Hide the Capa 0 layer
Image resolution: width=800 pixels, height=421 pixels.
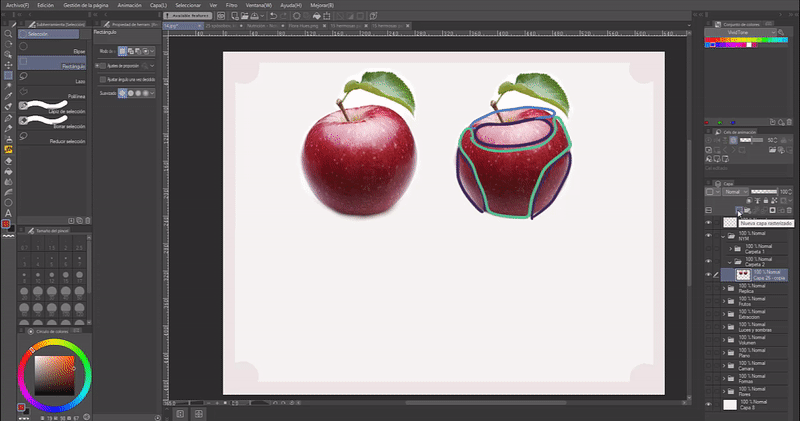708,405
